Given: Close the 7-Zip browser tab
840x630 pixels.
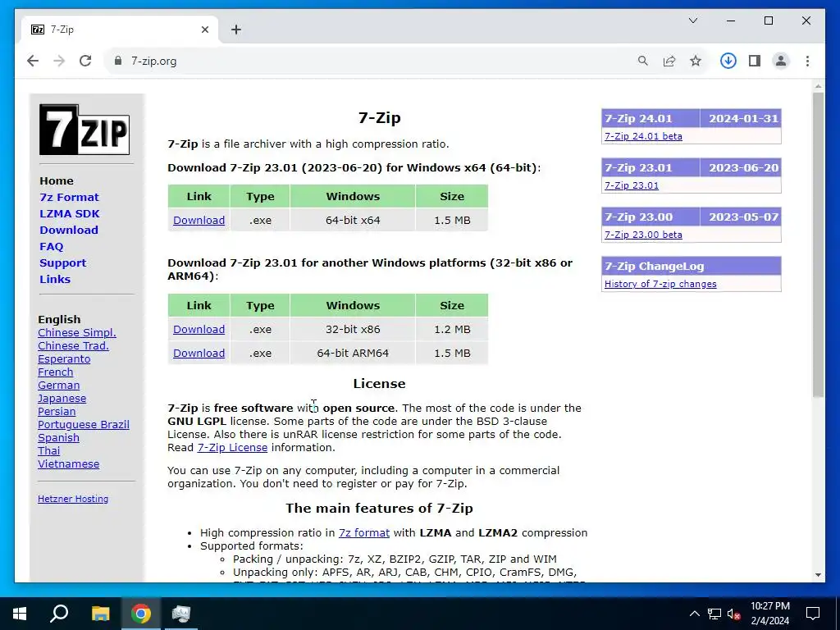Looking at the screenshot, I should tap(204, 30).
